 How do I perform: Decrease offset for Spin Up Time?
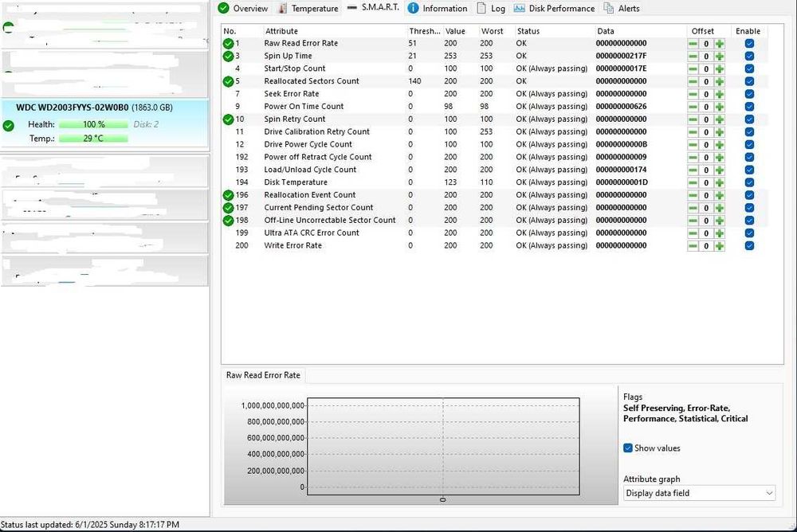(x=693, y=57)
